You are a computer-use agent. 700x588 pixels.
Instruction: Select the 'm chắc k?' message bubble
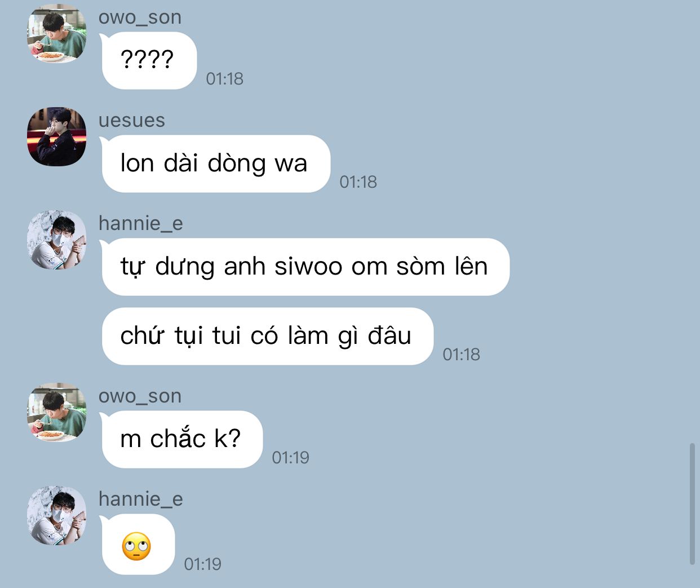click(181, 439)
